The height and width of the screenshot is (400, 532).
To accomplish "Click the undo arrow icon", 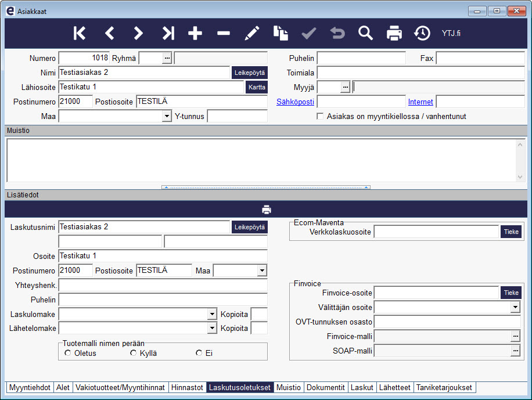I will point(337,33).
